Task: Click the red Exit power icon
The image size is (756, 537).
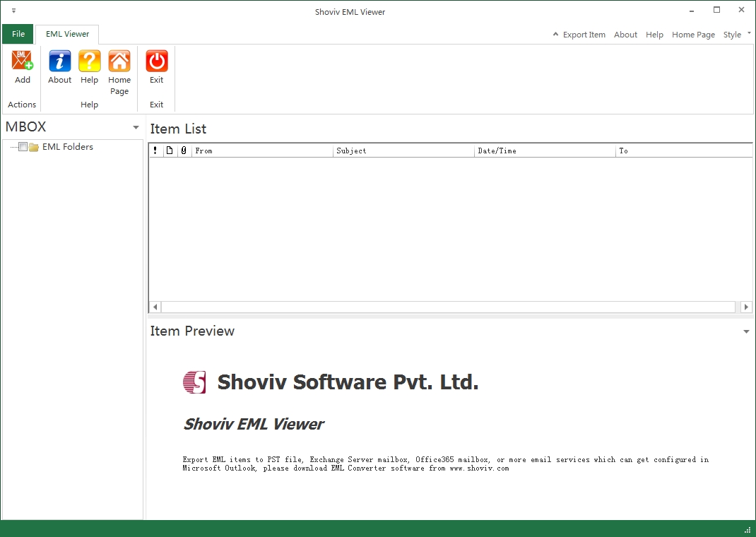Action: point(157,61)
